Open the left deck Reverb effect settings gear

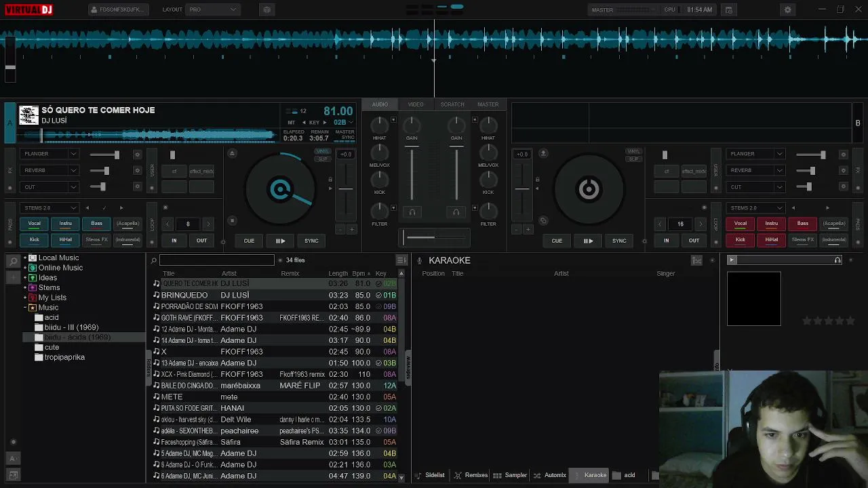[137, 171]
